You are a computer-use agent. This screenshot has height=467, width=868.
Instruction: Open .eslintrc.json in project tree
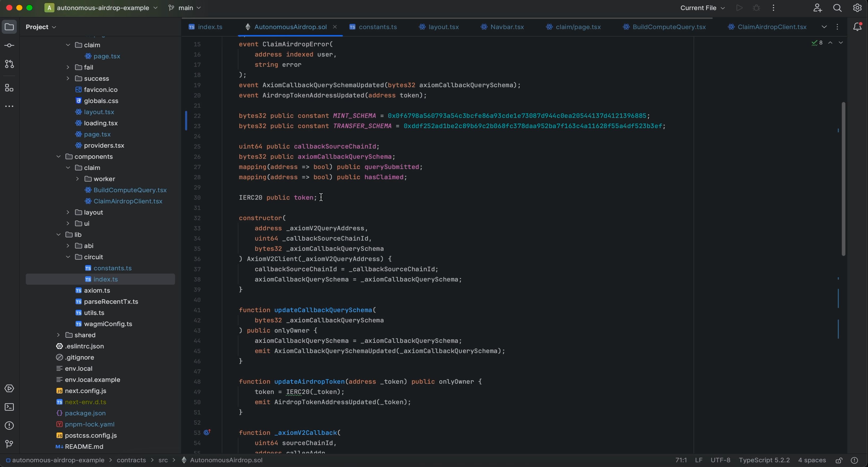(x=84, y=346)
